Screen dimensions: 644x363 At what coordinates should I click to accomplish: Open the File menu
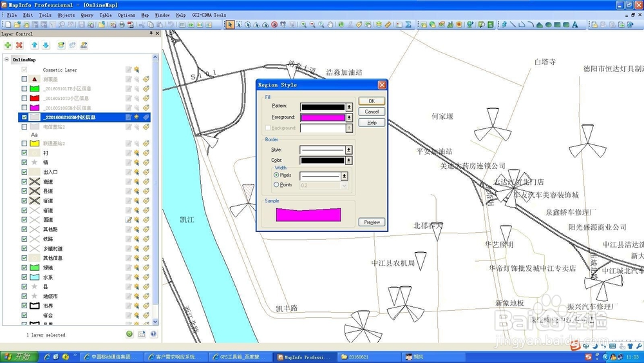click(x=12, y=15)
